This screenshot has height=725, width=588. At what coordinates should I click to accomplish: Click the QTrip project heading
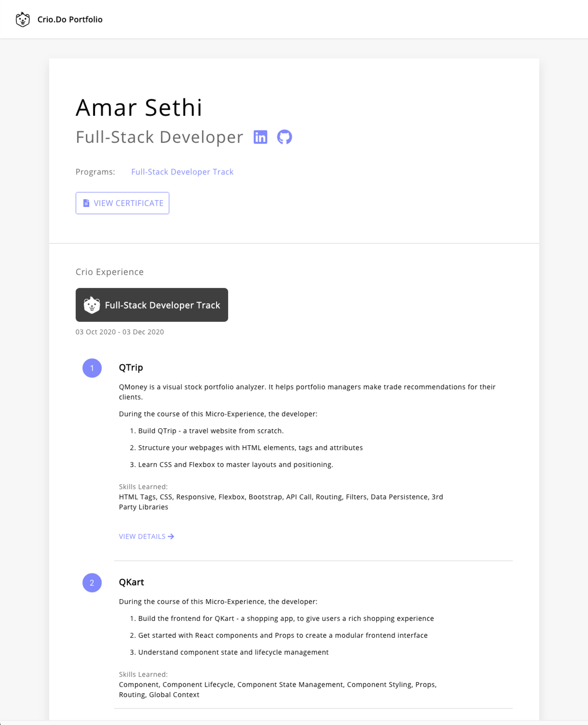pos(131,368)
